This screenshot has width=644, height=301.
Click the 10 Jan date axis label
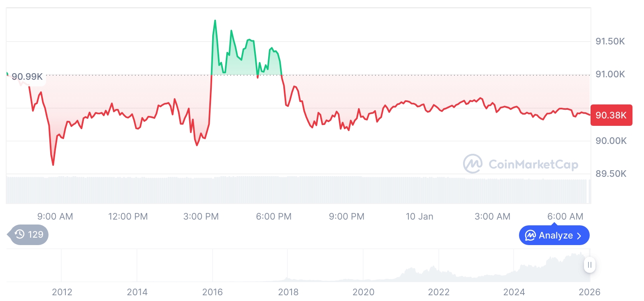(x=419, y=216)
